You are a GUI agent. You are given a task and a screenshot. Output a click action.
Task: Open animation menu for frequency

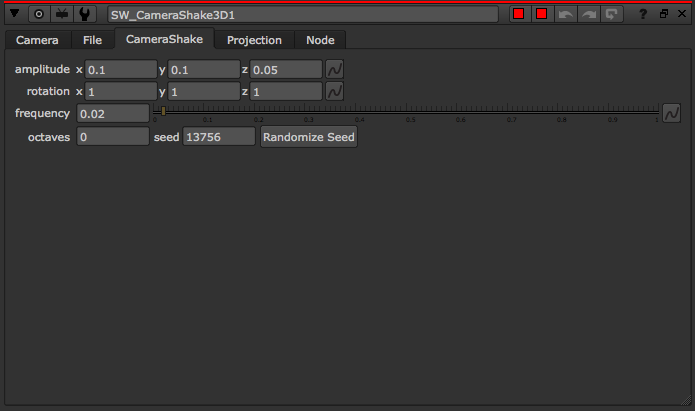tap(671, 113)
